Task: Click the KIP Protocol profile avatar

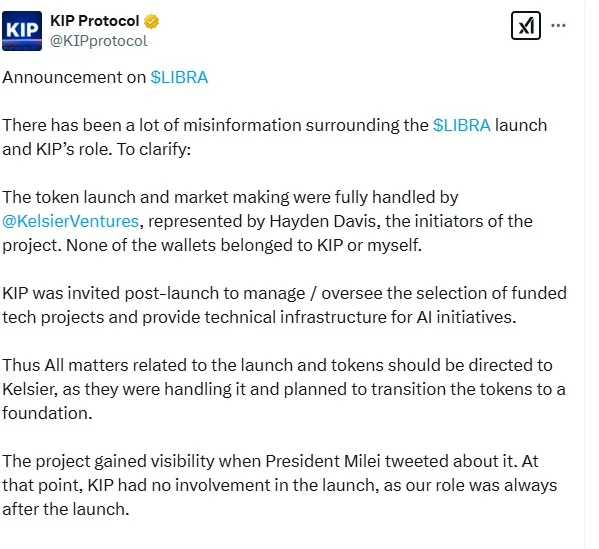Action: pos(22,31)
